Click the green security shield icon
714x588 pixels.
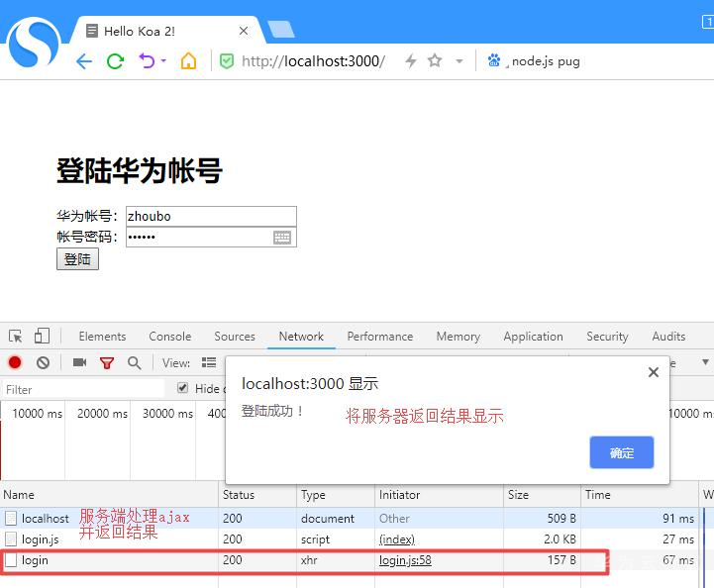pyautogui.click(x=227, y=61)
